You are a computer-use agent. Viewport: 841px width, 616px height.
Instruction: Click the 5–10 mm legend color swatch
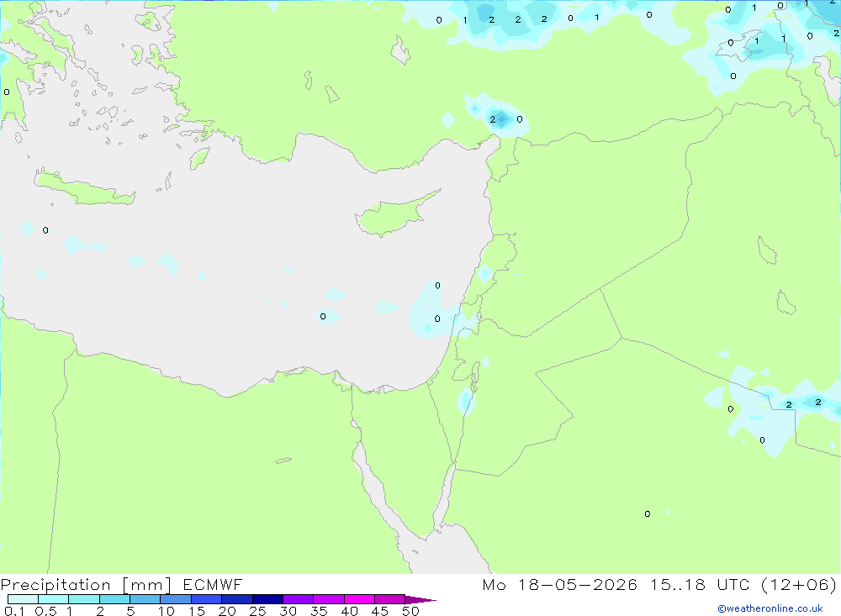point(145,599)
